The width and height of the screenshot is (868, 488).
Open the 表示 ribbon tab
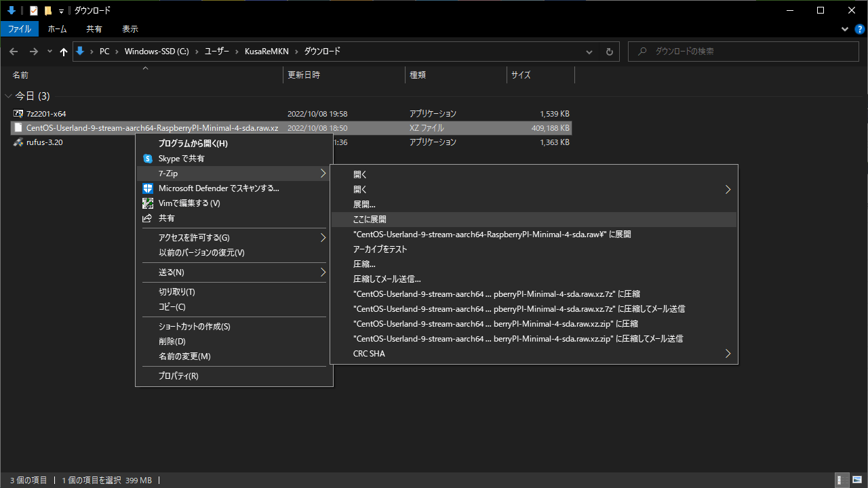130,29
